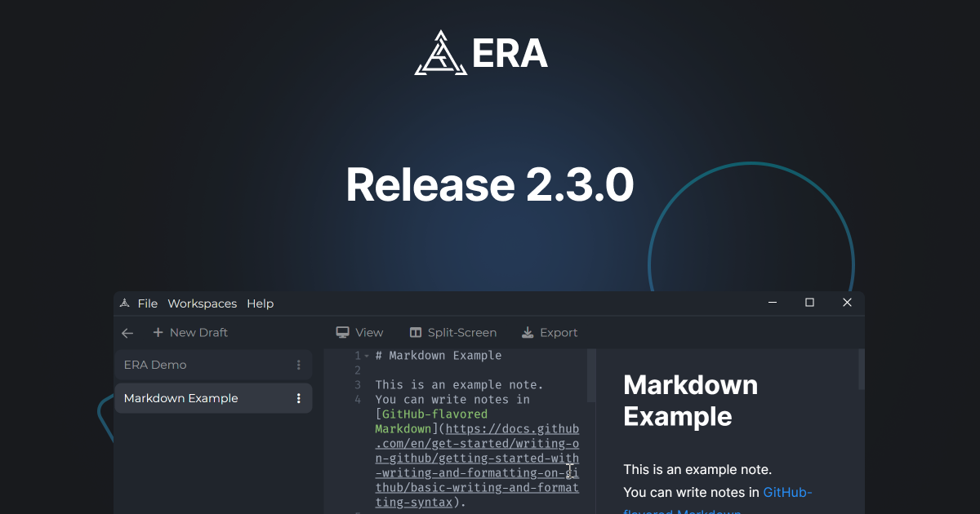Click the preview pane scrollbar
Viewport: 980px width, 514px height.
[860, 371]
